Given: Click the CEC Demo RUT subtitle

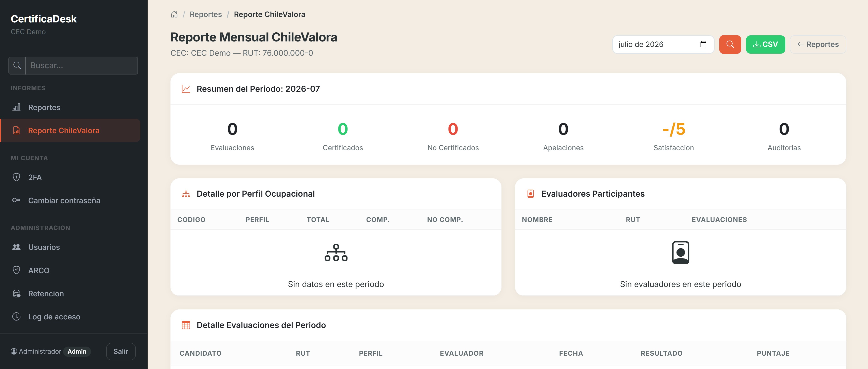Looking at the screenshot, I should pyautogui.click(x=242, y=53).
